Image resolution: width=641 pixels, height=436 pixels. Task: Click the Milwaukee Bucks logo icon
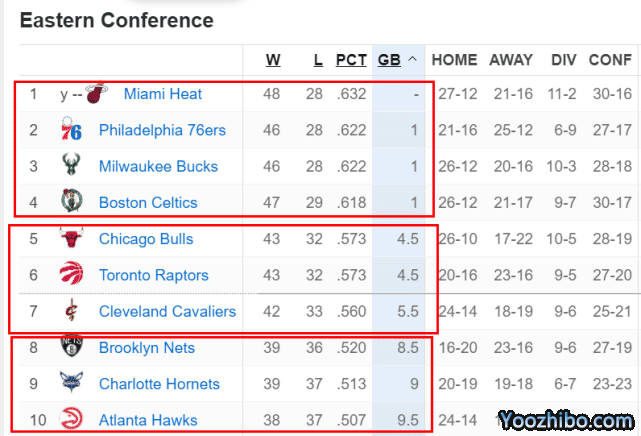[x=71, y=167]
